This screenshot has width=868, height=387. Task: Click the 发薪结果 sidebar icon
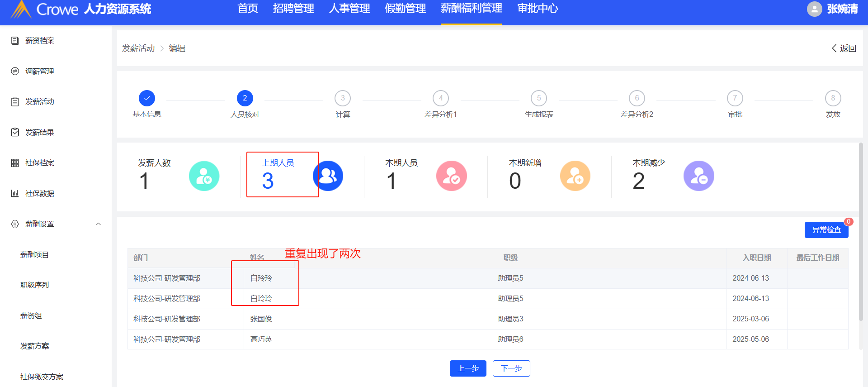tap(15, 132)
